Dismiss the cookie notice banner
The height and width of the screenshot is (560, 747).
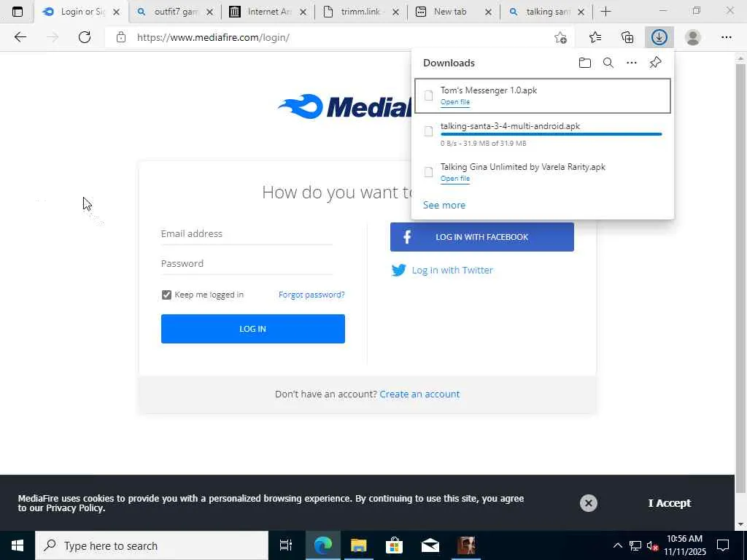pos(589,503)
